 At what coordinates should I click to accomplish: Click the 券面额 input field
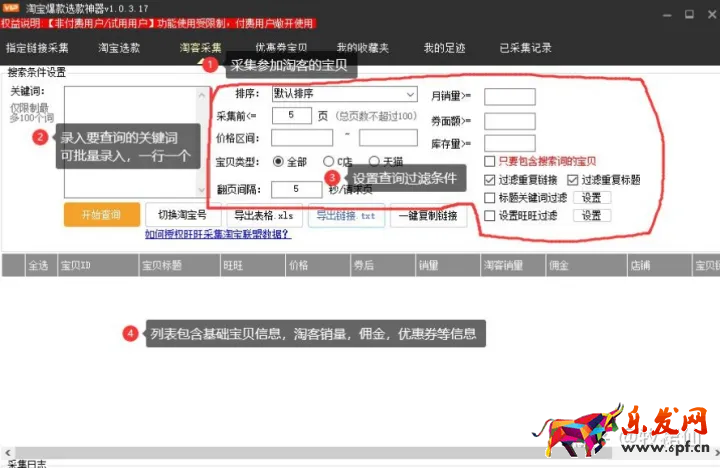tap(510, 121)
